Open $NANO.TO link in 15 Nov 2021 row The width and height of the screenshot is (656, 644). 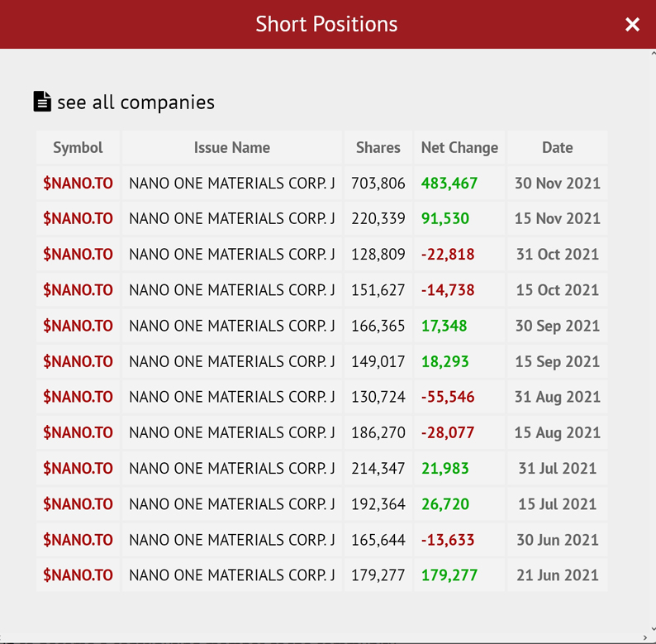[x=78, y=218]
